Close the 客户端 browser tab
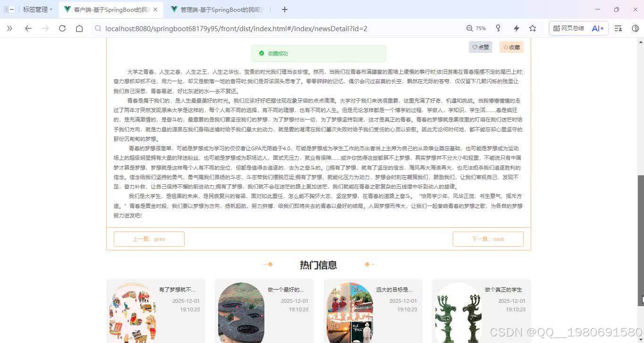Image resolution: width=644 pixels, height=343 pixels. click(x=155, y=9)
